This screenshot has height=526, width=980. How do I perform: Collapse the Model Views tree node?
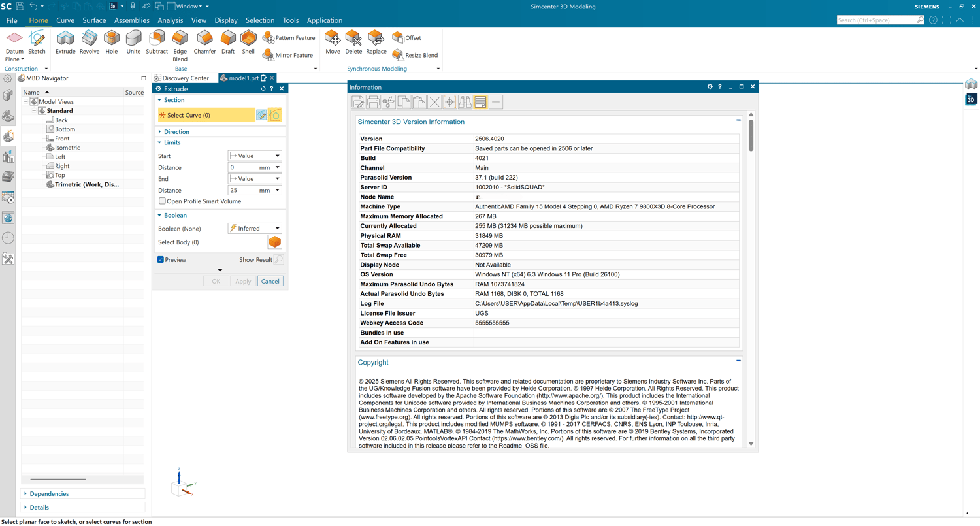[26, 102]
